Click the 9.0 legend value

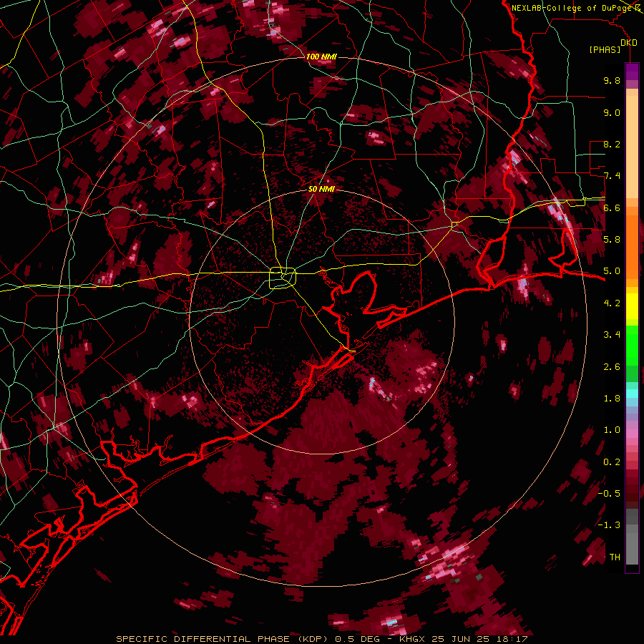click(x=612, y=112)
